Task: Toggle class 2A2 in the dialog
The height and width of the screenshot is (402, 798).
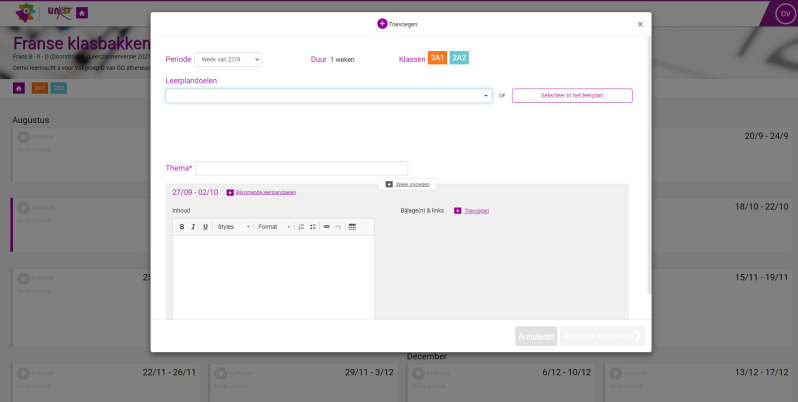Action: (459, 58)
